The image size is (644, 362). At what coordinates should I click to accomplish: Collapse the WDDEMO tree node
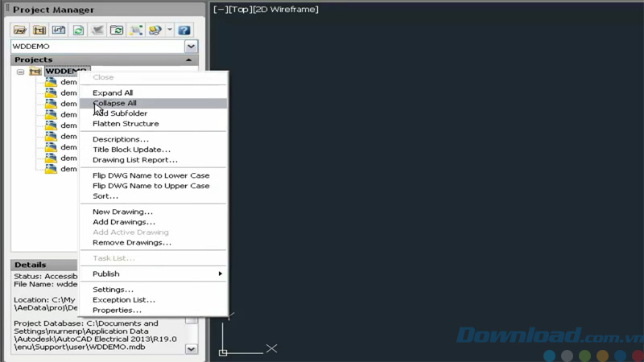[x=20, y=72]
